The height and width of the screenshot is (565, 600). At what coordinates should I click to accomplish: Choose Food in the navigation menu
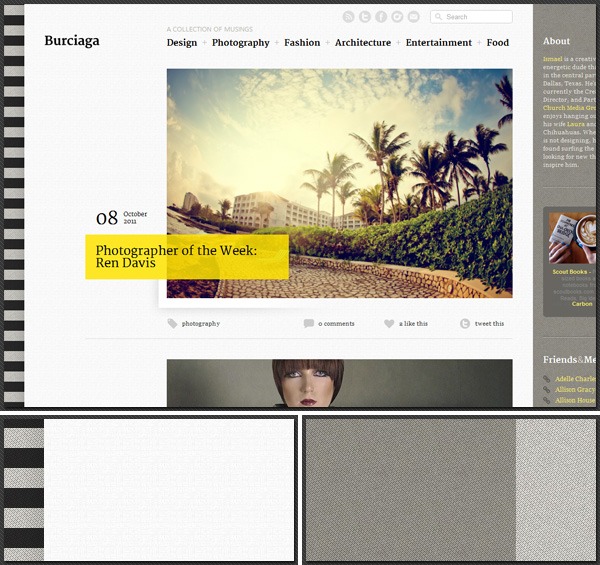click(498, 43)
